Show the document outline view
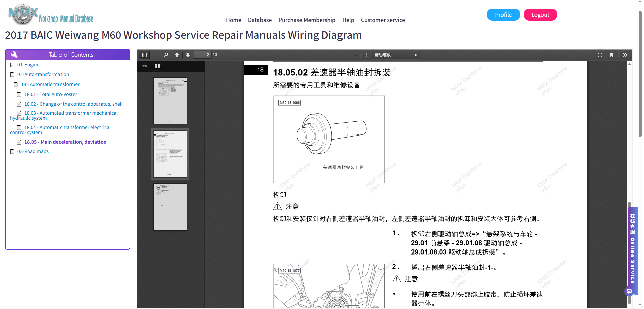644x309 pixels. (145, 66)
